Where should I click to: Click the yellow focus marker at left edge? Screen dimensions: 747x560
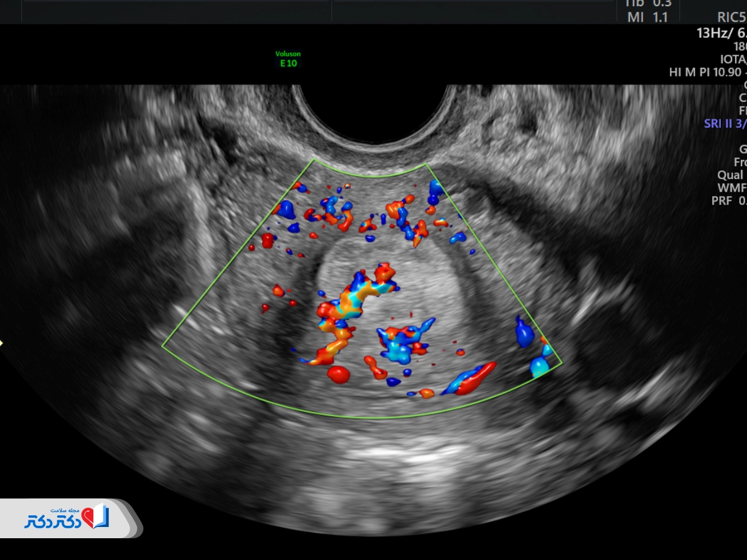point(1,342)
